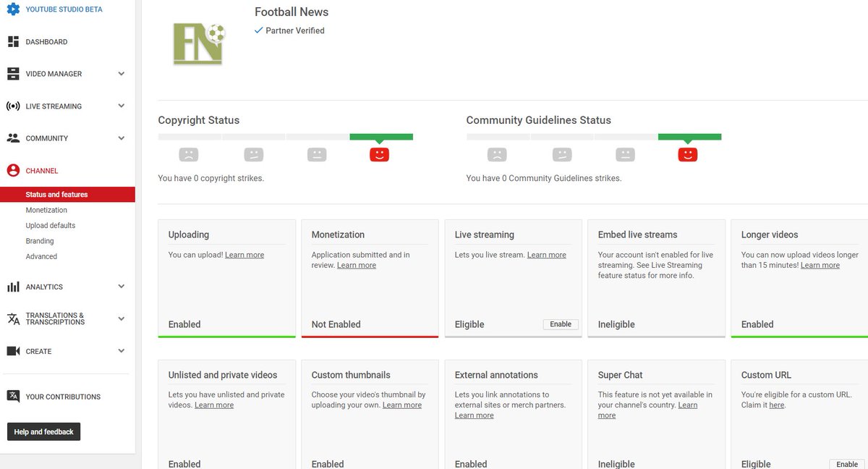Click the Dashboard grid icon
The width and height of the screenshot is (868, 469).
(x=13, y=42)
